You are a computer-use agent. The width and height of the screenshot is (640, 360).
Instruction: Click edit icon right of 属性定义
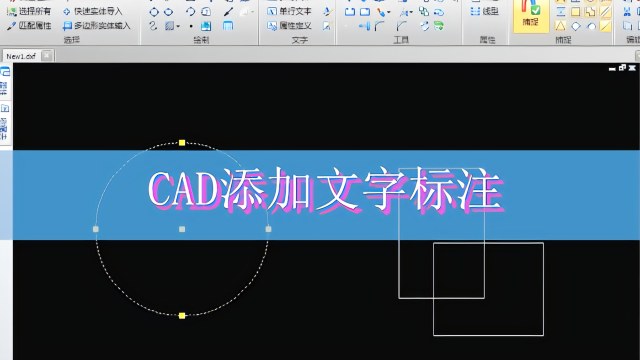(x=327, y=26)
